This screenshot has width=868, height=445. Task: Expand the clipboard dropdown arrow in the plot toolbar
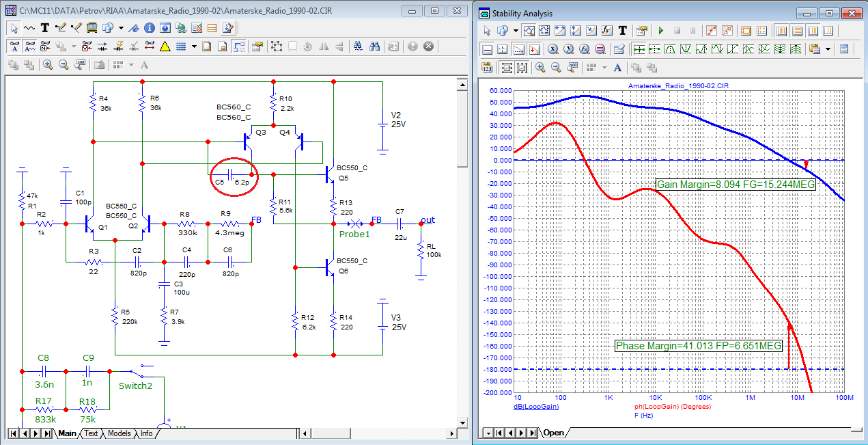[828, 49]
